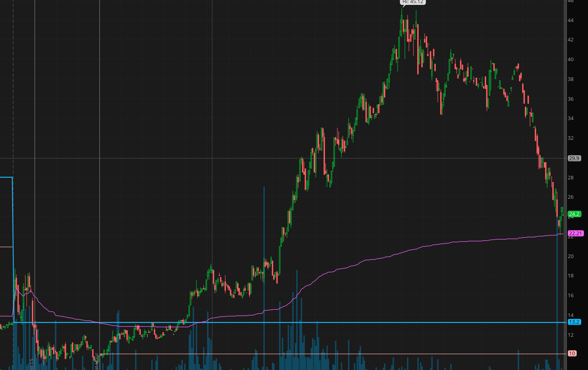This screenshot has height=370, width=588.
Task: Click the 12 price axis label
Action: (570, 335)
